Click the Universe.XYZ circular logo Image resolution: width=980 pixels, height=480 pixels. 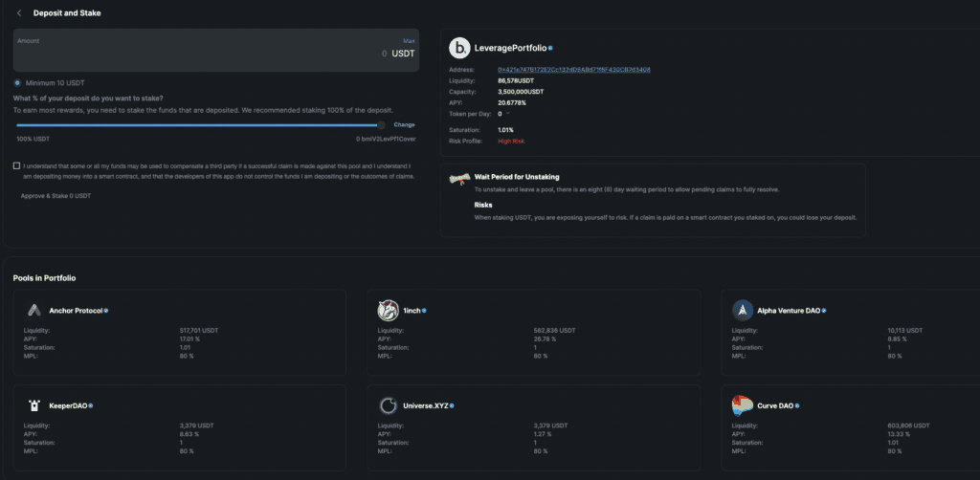388,405
